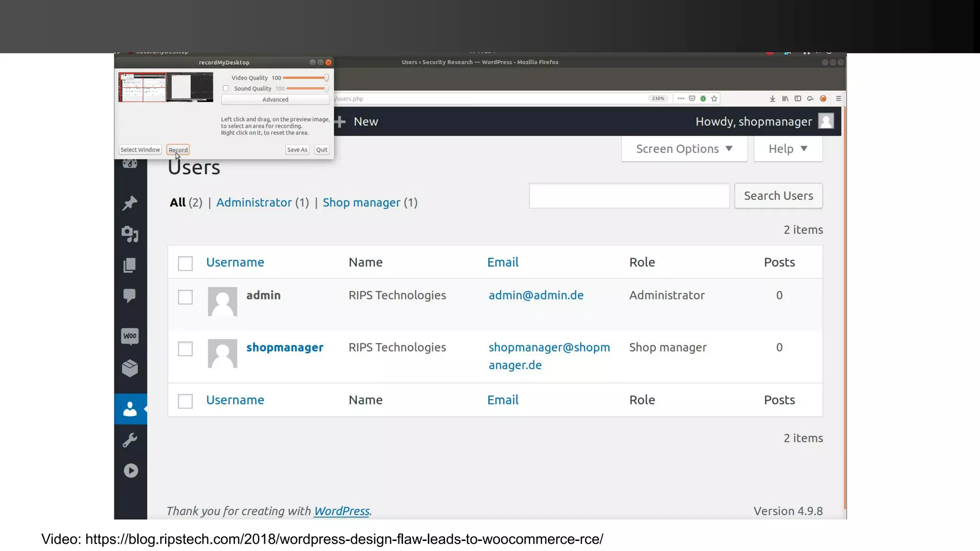Bookmark this page with the star icon
980x551 pixels.
pyautogui.click(x=714, y=99)
